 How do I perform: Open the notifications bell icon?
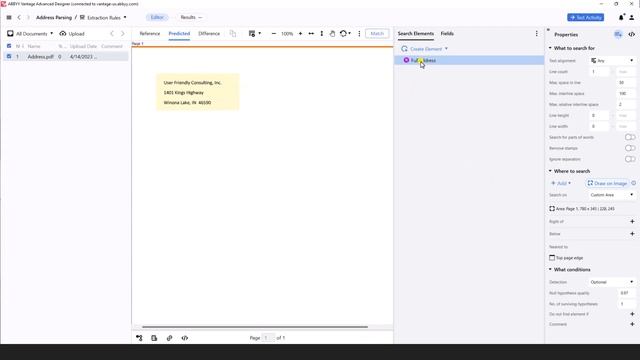tap(621, 18)
